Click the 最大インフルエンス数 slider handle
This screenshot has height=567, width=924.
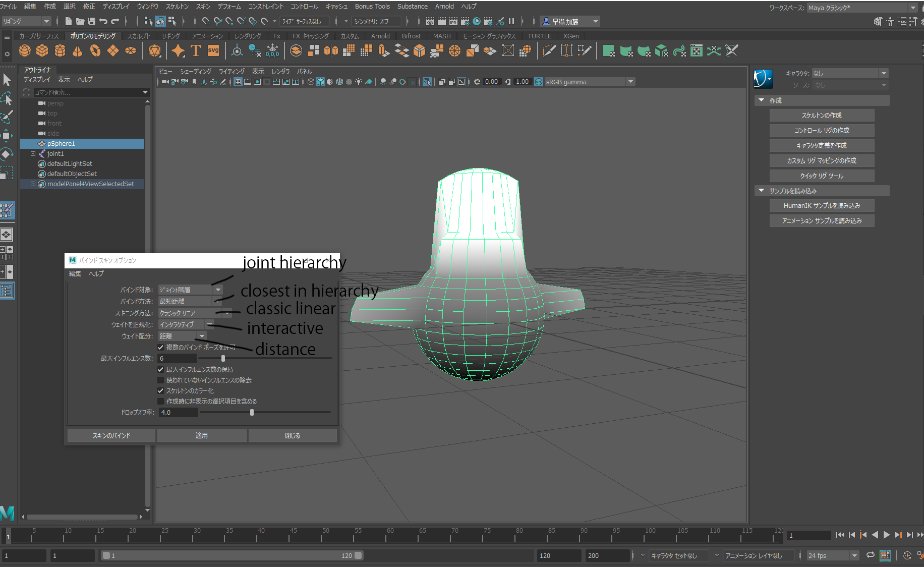pyautogui.click(x=223, y=358)
